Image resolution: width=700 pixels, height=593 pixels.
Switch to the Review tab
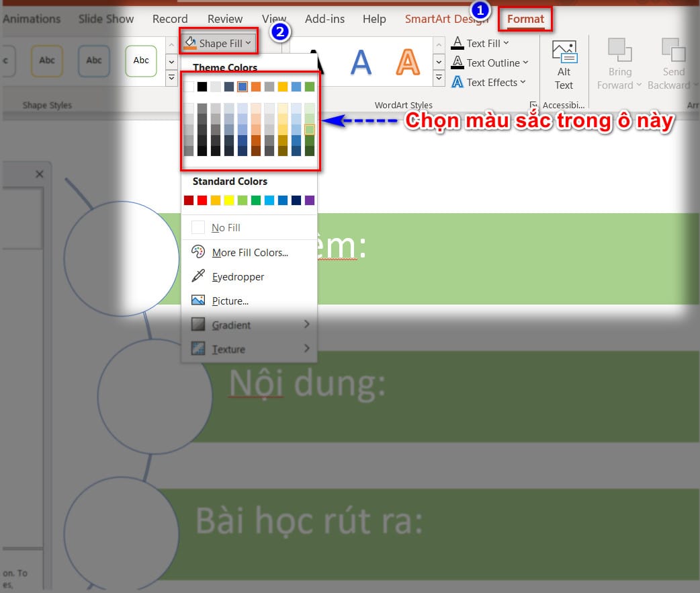224,19
